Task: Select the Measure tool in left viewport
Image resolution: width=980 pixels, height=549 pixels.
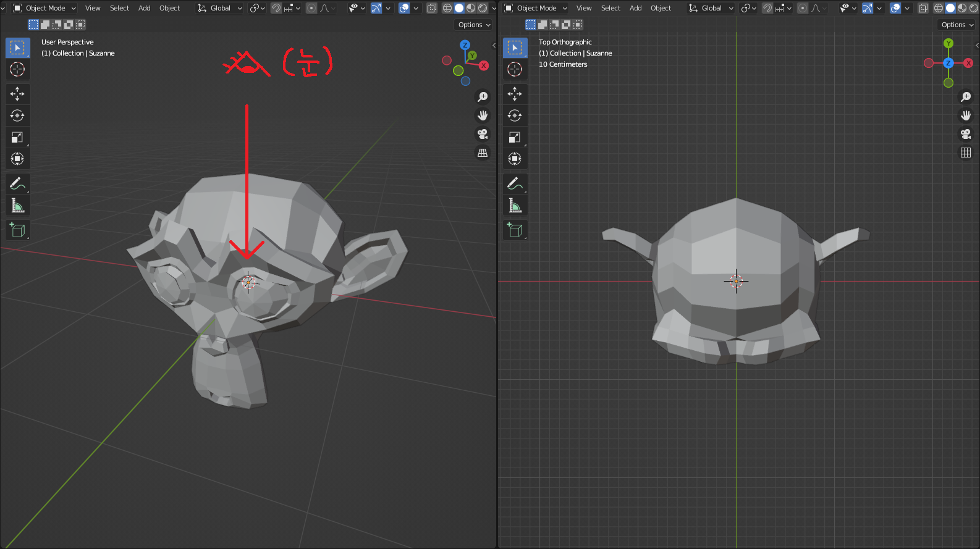Action: [17, 205]
